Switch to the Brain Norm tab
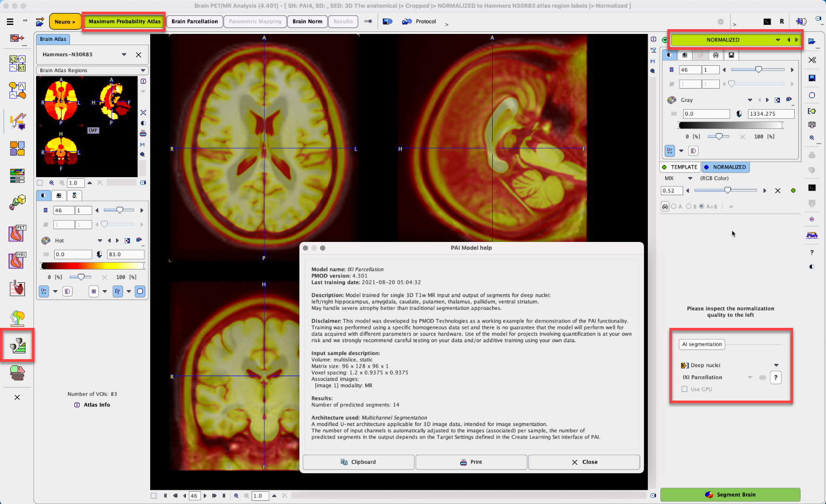 point(307,22)
